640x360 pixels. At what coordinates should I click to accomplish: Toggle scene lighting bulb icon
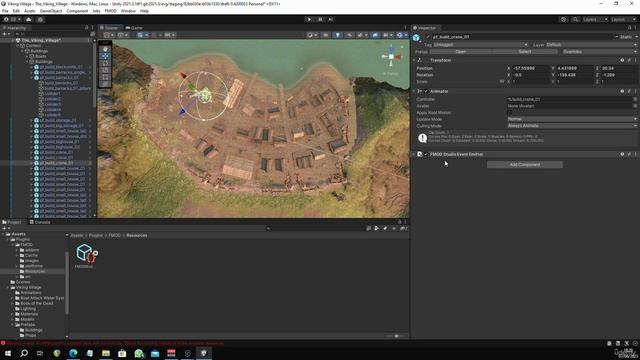click(338, 35)
